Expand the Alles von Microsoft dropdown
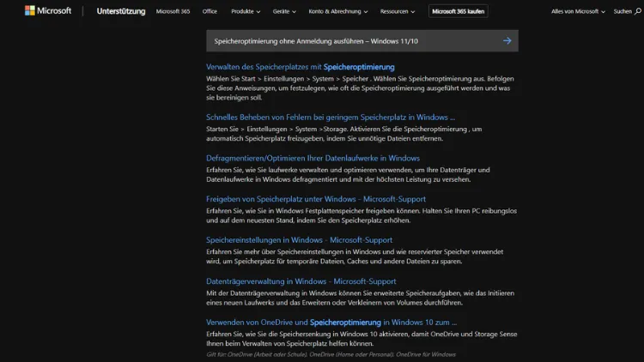This screenshot has height=362, width=644. [x=578, y=11]
